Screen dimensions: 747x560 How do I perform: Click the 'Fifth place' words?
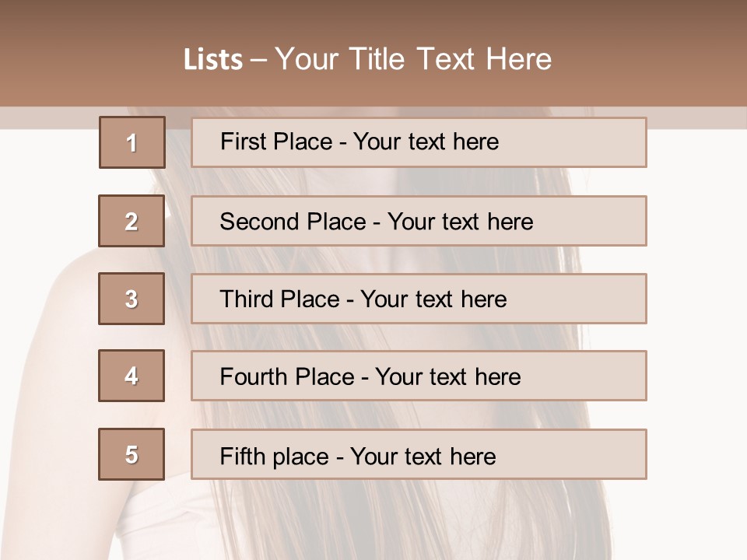tap(275, 457)
